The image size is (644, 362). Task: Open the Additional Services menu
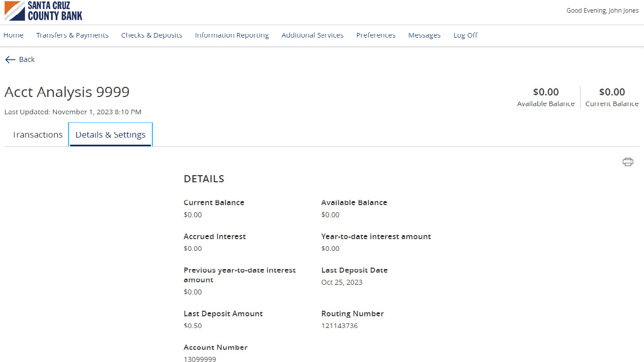(x=312, y=35)
